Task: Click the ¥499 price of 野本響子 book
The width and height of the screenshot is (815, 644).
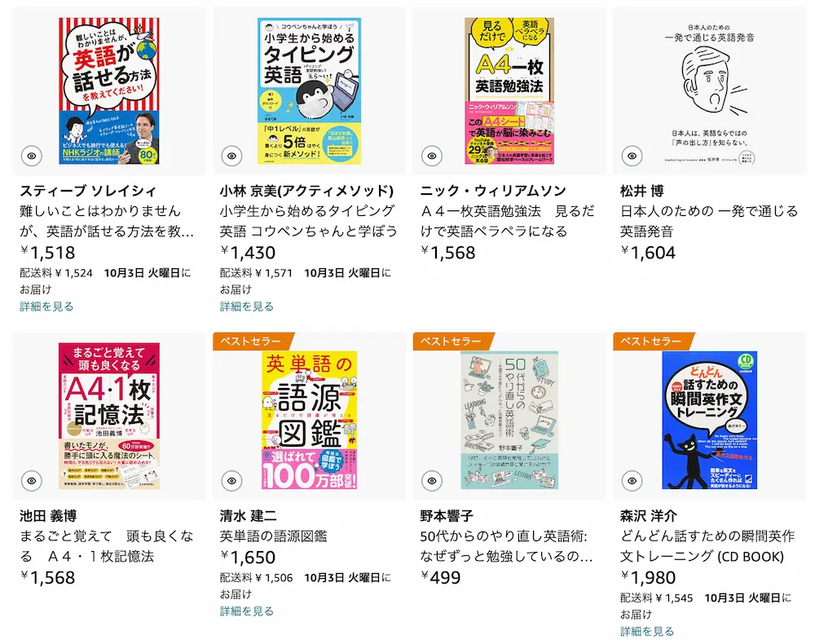Action: (x=440, y=577)
